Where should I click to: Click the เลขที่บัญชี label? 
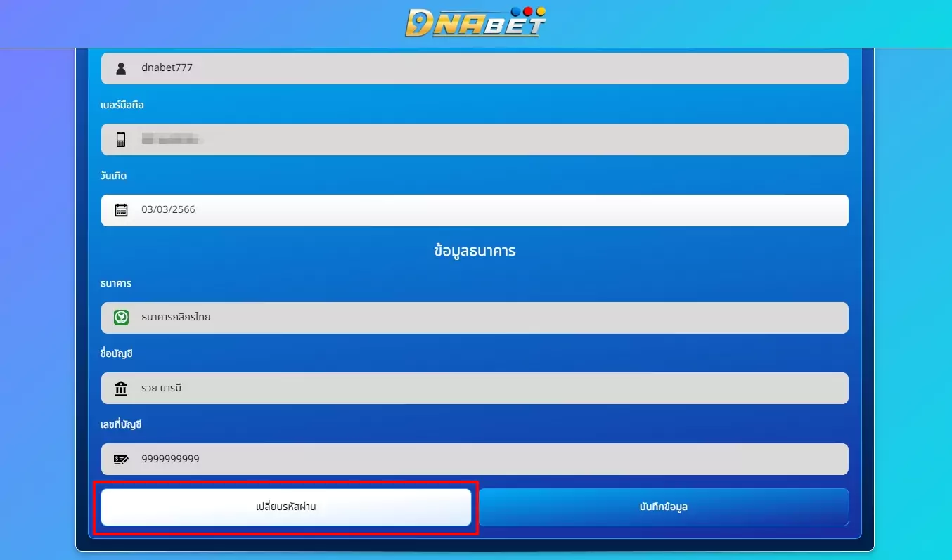pos(122,425)
